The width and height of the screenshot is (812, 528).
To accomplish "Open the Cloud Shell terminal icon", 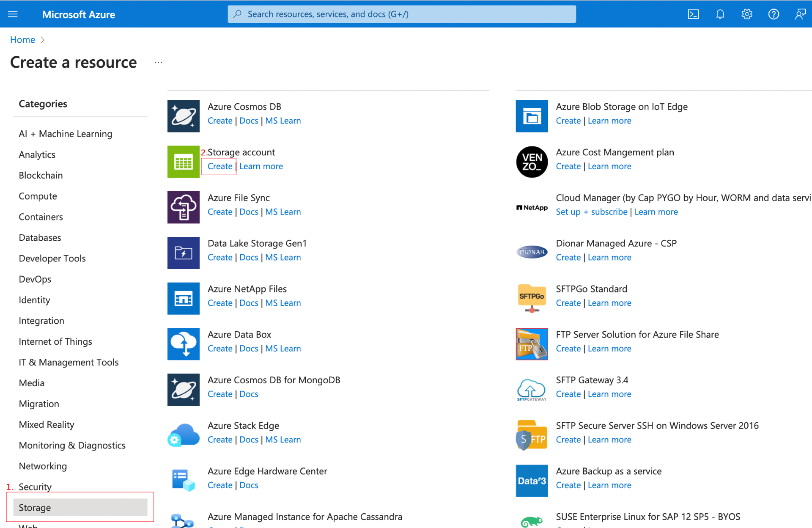I will click(693, 14).
